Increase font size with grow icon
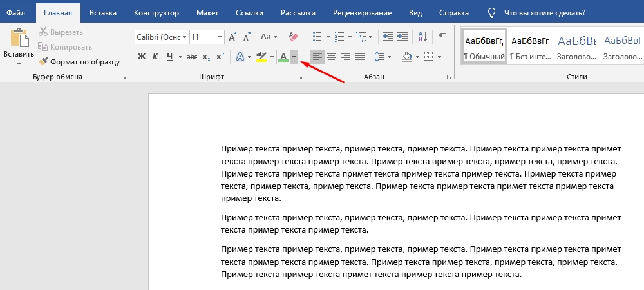 (233, 37)
